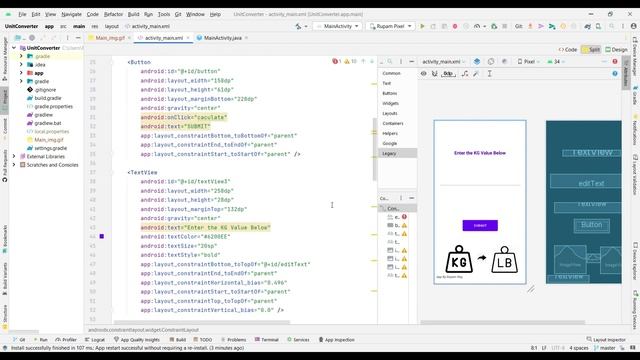Open the Tools menu
Image resolution: width=640 pixels, height=360 pixels.
coord(164,14)
